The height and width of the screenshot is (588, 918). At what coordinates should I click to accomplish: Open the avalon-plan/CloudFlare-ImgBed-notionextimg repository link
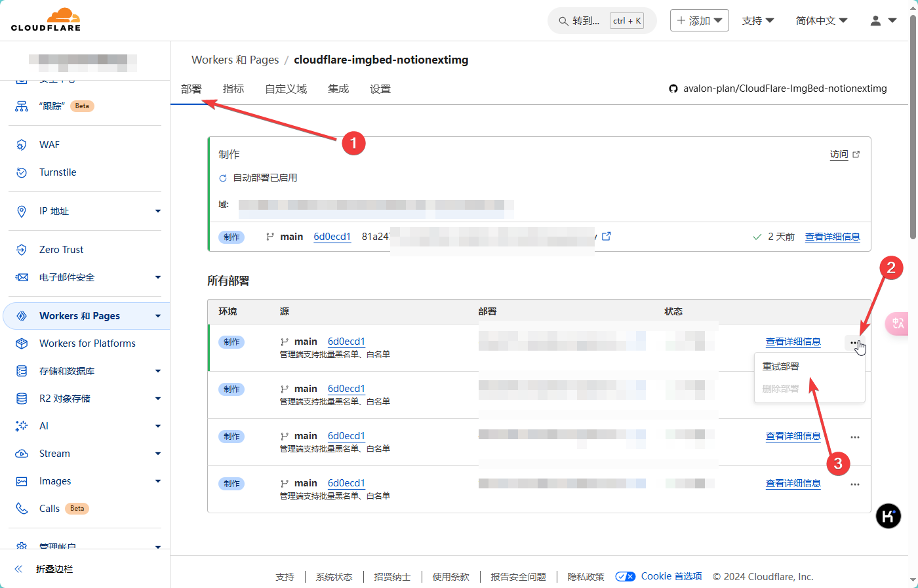point(785,88)
